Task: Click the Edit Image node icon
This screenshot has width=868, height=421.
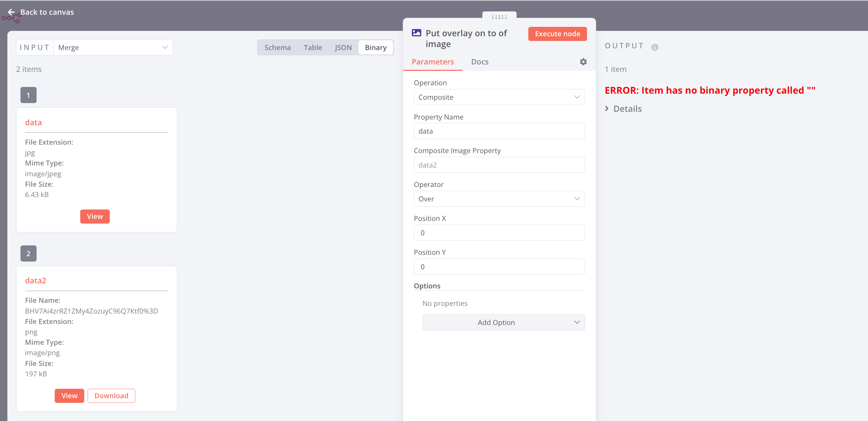Action: pos(417,33)
